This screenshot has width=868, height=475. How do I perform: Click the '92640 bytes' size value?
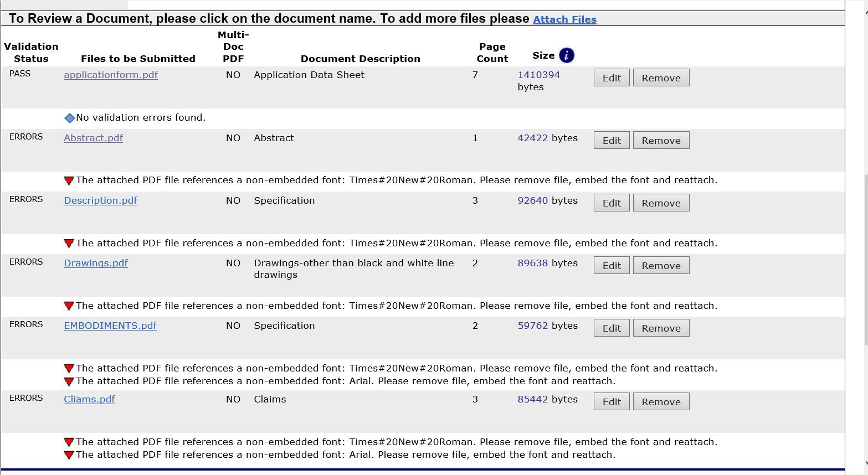pos(547,200)
